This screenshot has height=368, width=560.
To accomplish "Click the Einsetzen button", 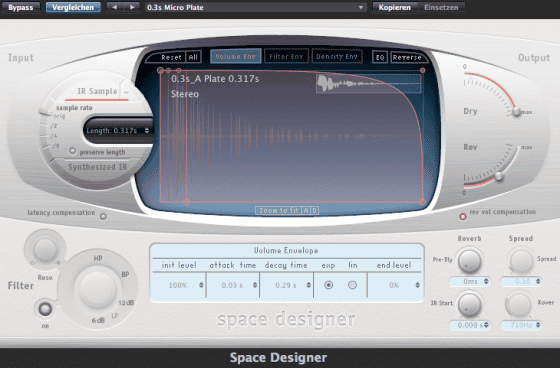I will tap(441, 8).
